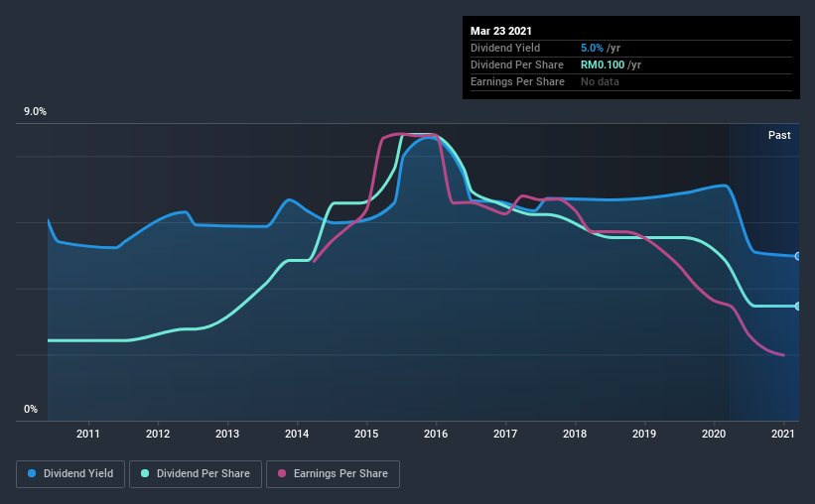
Task: Select the 2020 axis label
Action: pyautogui.click(x=714, y=434)
